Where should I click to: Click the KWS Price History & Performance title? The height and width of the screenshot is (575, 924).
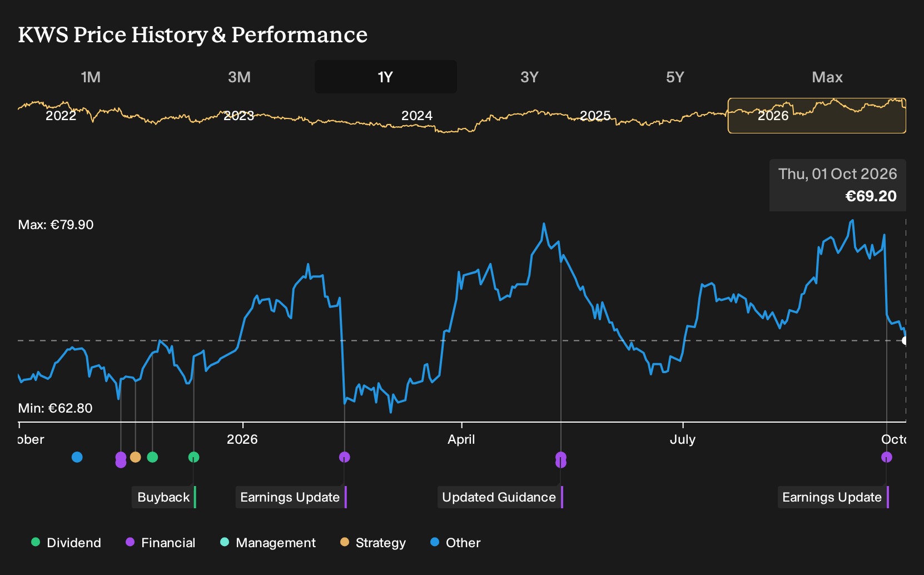(193, 34)
